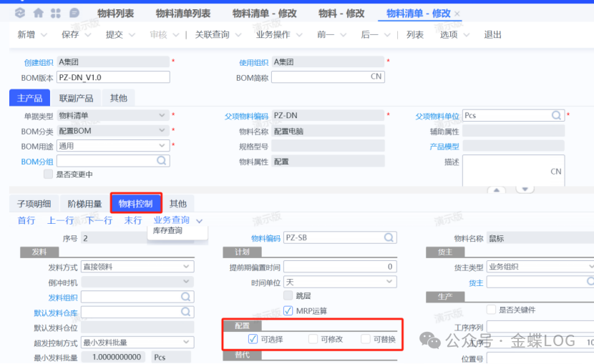Click the home icon in top bar
This screenshot has height=364, width=594.
pos(38,14)
